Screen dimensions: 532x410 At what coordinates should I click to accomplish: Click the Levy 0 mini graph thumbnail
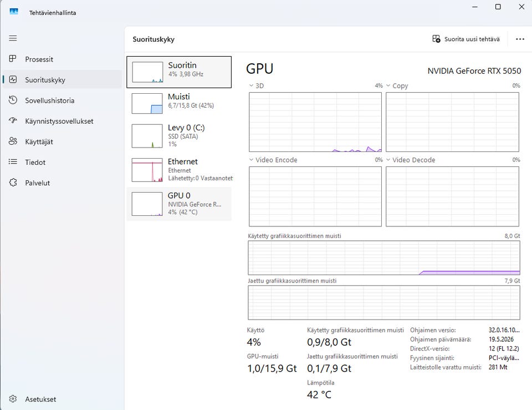(x=147, y=136)
